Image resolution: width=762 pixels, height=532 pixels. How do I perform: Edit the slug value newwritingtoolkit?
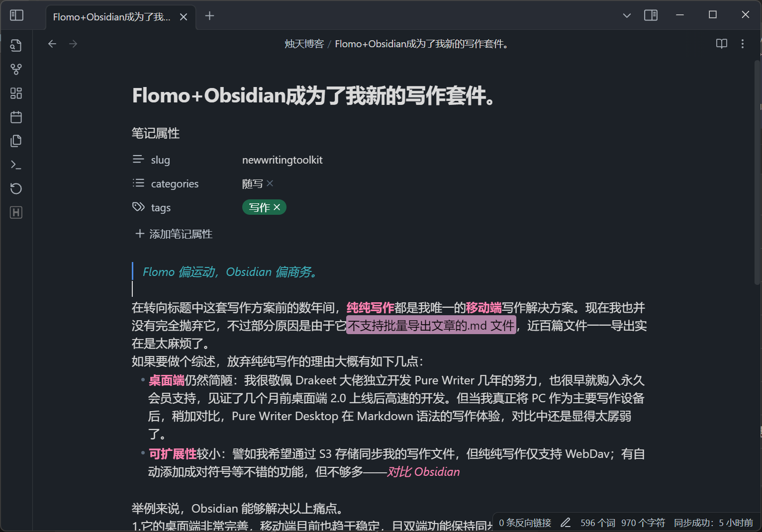282,160
